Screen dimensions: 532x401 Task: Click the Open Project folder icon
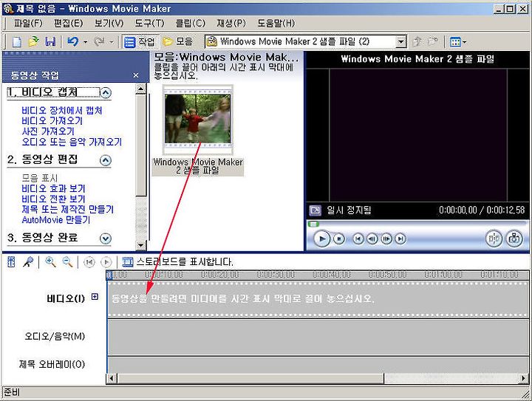(33, 41)
